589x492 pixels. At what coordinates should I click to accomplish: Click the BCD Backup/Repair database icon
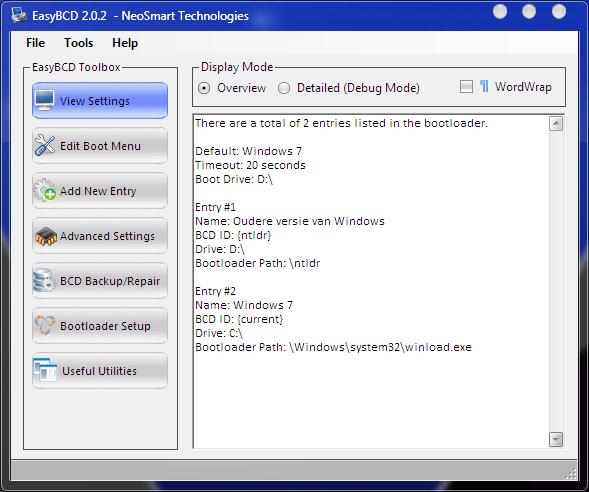point(44,281)
